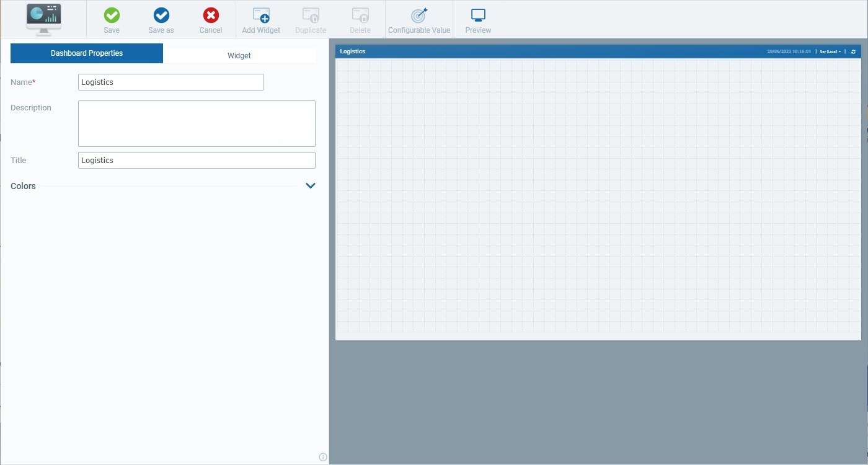Click the Delete widget icon
This screenshot has height=465, width=868.
tap(360, 19)
